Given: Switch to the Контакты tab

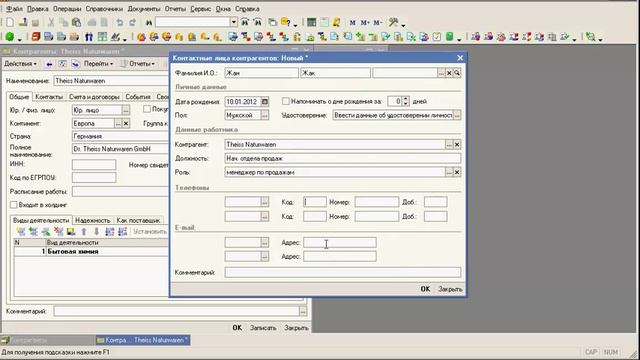Looking at the screenshot, I should pyautogui.click(x=49, y=97).
